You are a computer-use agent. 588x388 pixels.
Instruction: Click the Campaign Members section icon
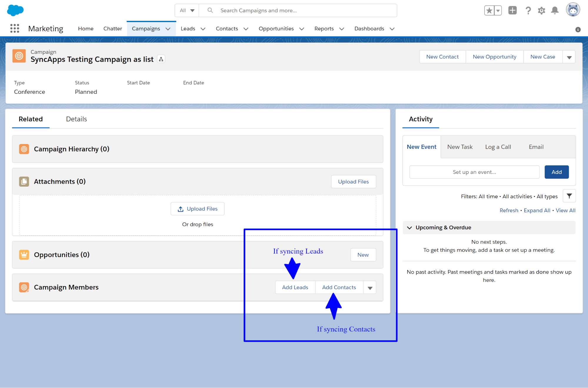tap(24, 287)
